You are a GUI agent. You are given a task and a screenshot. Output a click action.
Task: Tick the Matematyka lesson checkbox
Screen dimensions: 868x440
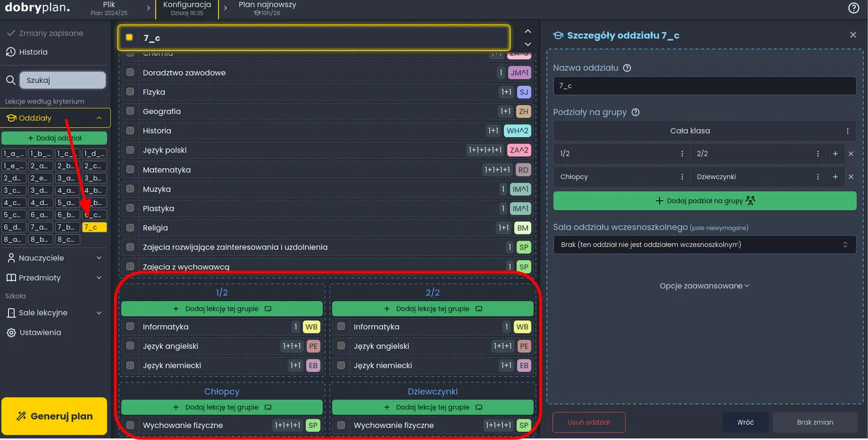tap(130, 170)
